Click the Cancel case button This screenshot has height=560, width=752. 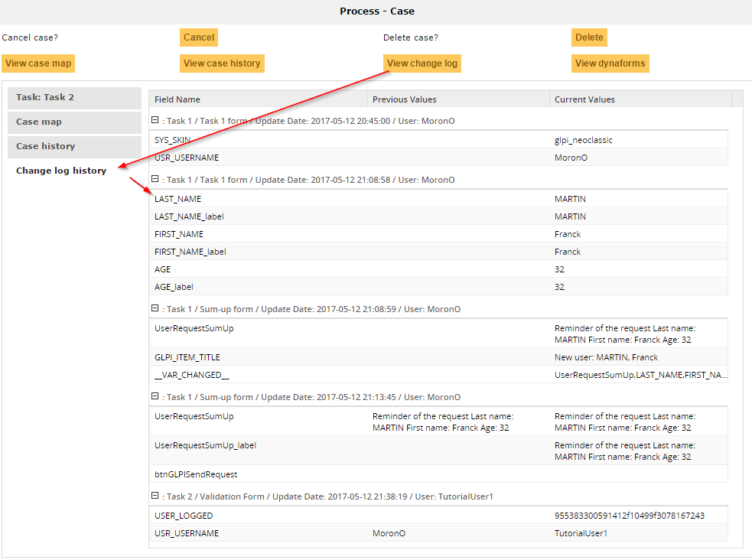point(199,37)
